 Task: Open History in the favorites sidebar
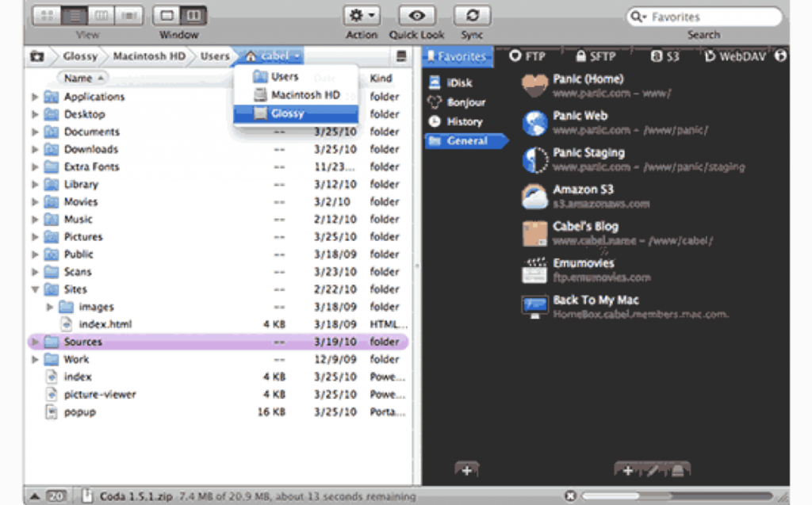[456, 121]
